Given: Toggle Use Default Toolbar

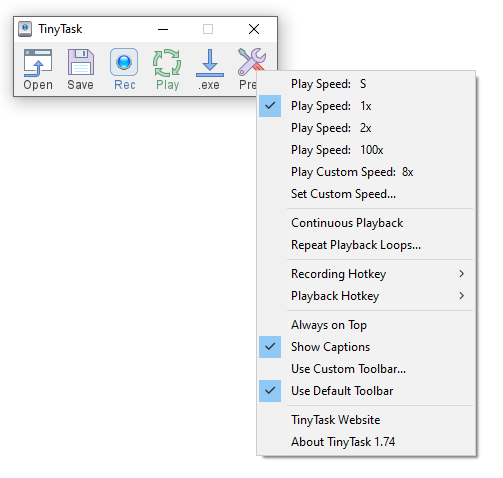Looking at the screenshot, I should pos(366,391).
